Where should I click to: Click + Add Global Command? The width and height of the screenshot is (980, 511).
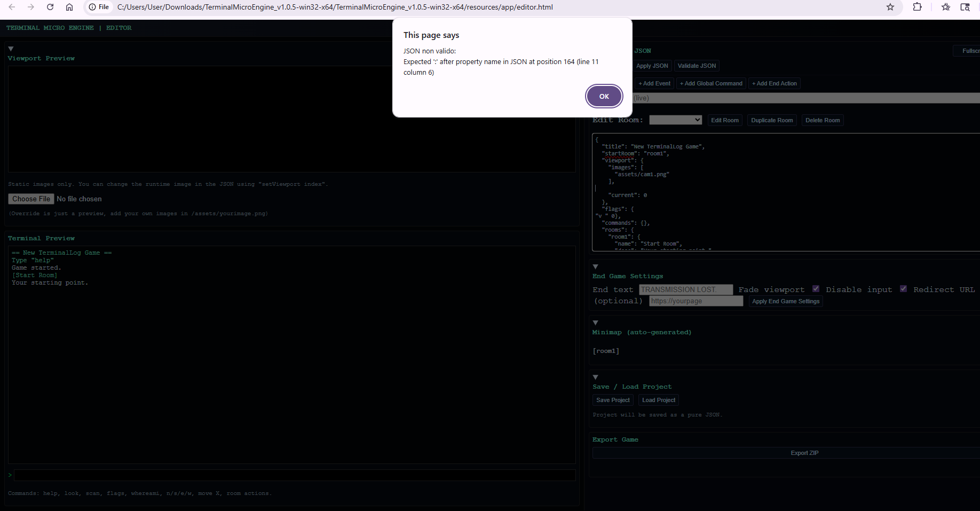711,83
